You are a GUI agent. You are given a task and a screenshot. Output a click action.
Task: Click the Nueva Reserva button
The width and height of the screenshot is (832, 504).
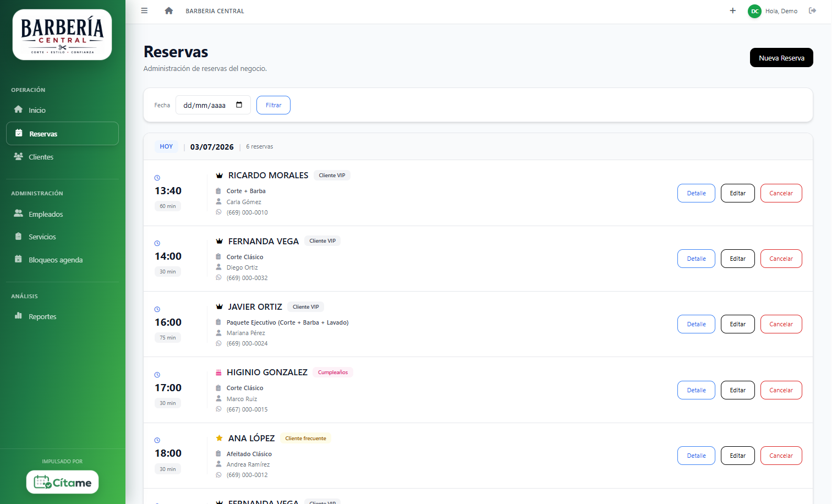781,58
